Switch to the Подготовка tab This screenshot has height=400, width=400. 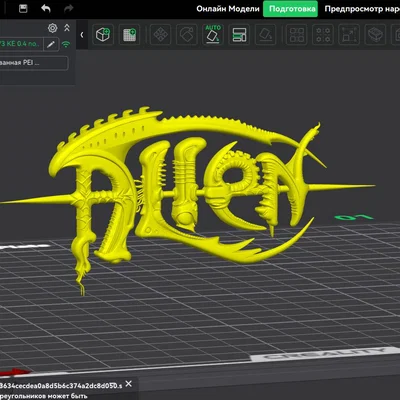tap(290, 9)
